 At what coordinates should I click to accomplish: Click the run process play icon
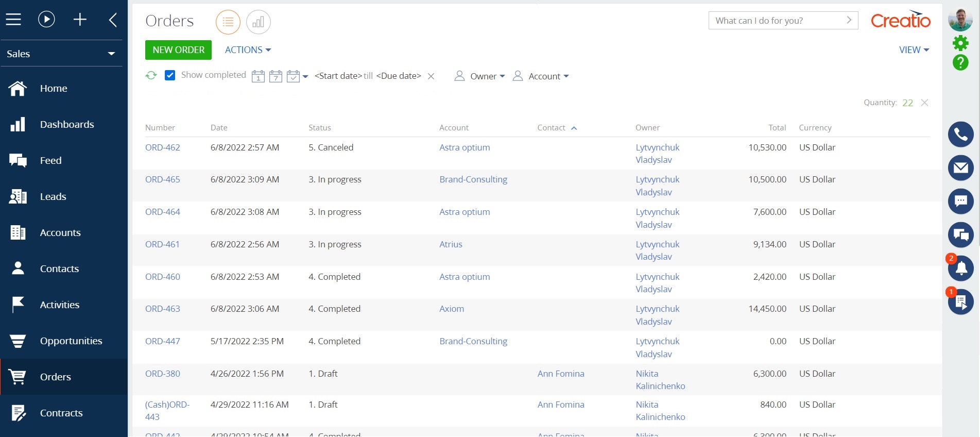pos(46,20)
